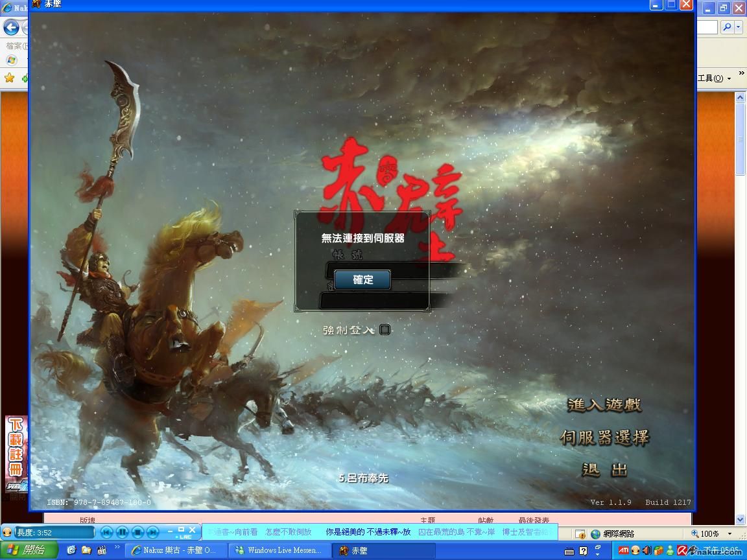Click the player length progress display

click(x=54, y=532)
